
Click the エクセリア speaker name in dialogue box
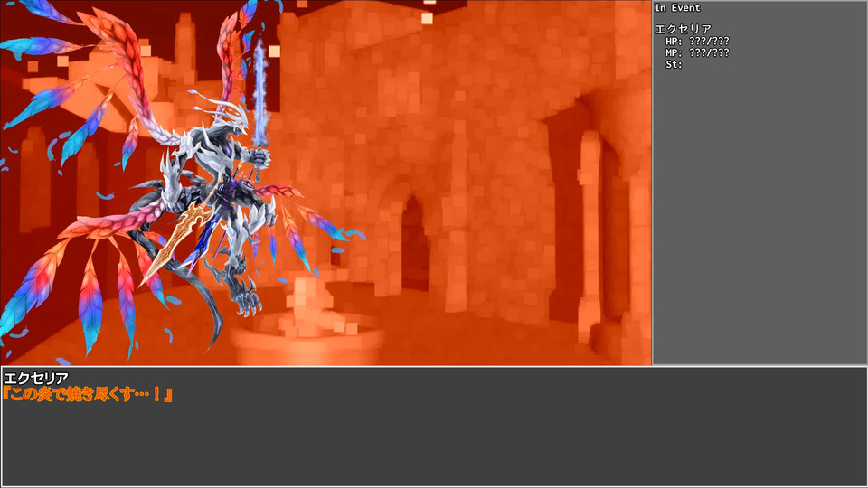[36, 379]
